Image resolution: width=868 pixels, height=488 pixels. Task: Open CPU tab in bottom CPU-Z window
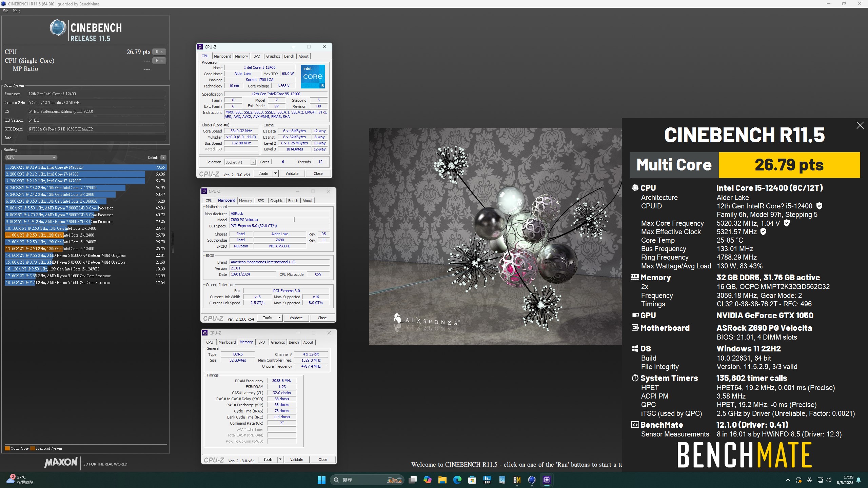(x=210, y=342)
